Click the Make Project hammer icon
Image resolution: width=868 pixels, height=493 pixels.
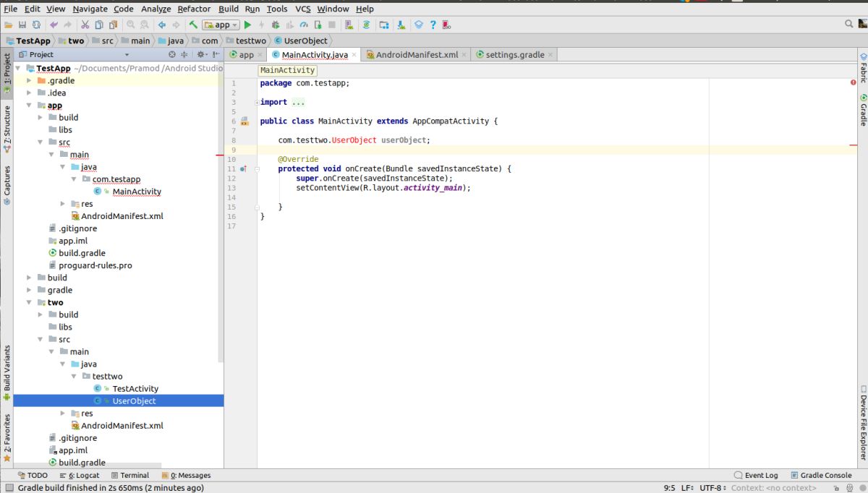point(193,25)
